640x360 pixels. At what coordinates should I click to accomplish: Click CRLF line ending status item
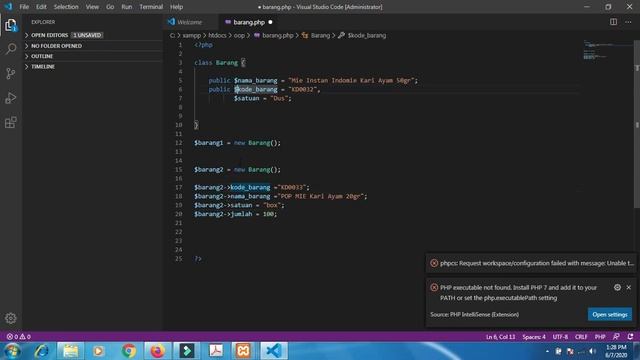pyautogui.click(x=581, y=337)
